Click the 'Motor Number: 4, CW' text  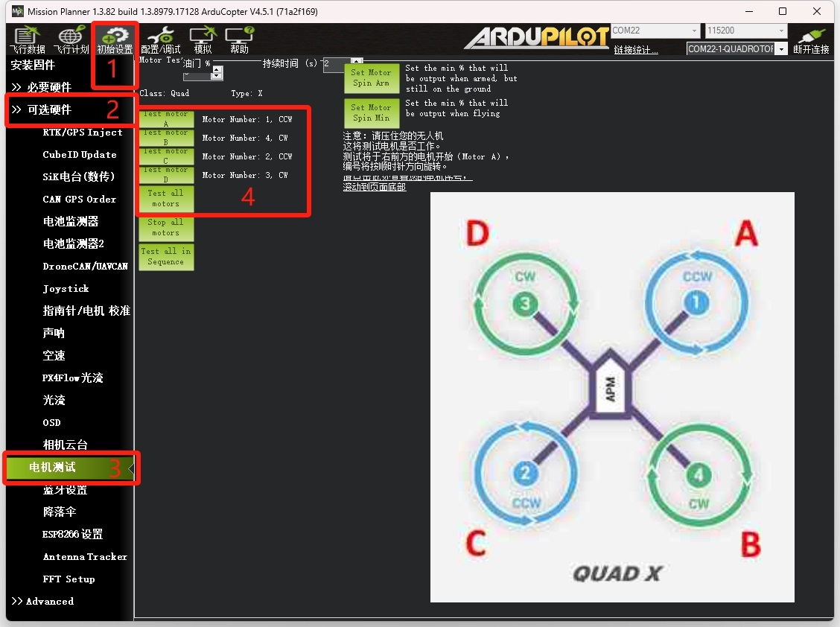pyautogui.click(x=245, y=139)
